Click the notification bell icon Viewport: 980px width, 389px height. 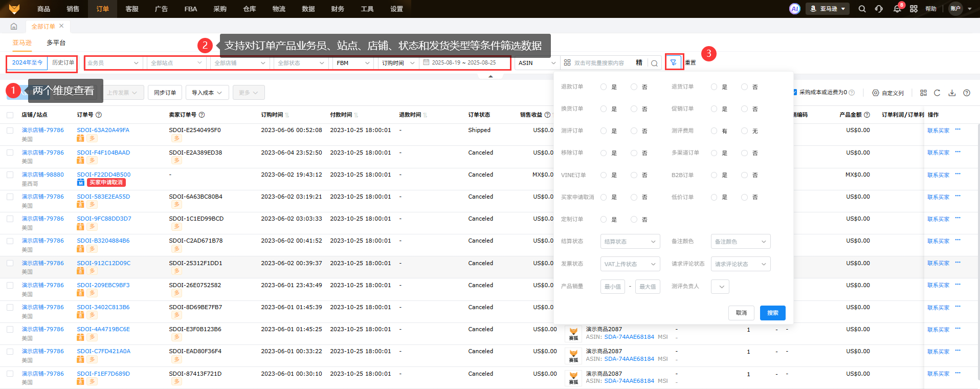(x=897, y=9)
